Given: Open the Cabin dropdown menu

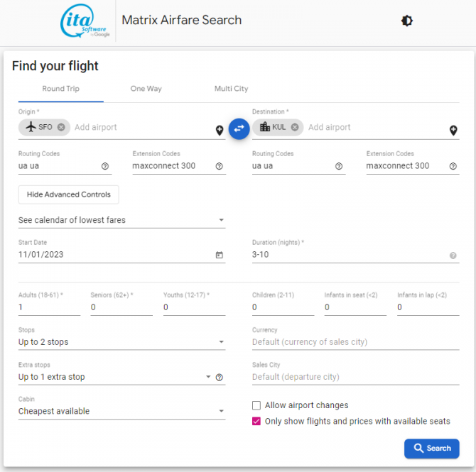Looking at the screenshot, I should tap(121, 411).
